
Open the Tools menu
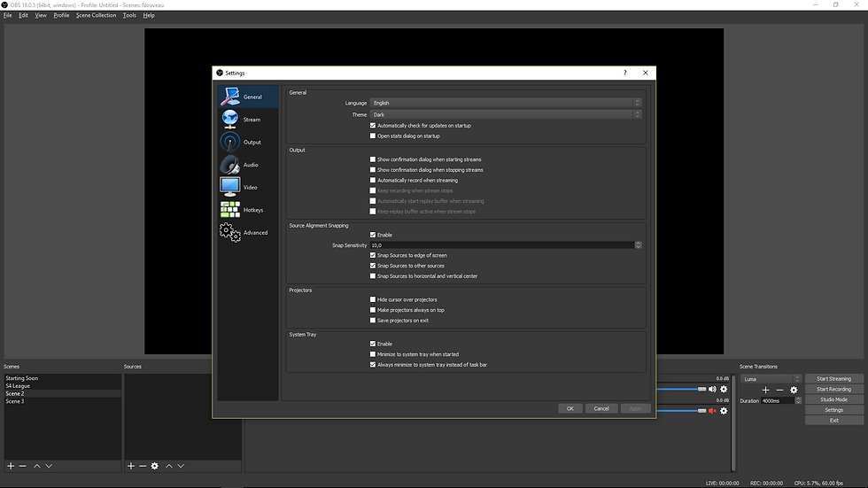129,15
